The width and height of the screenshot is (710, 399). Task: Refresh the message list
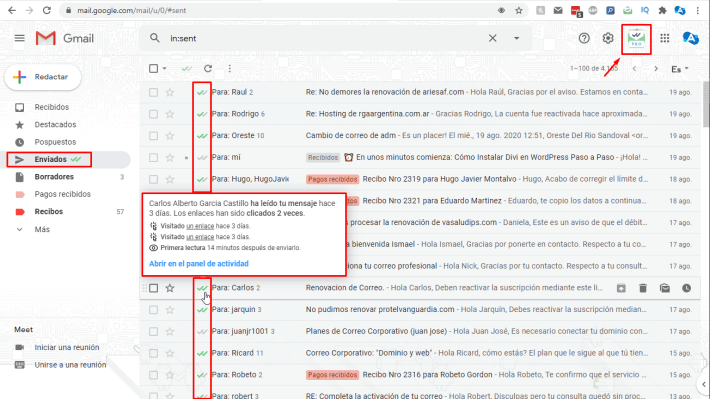208,68
